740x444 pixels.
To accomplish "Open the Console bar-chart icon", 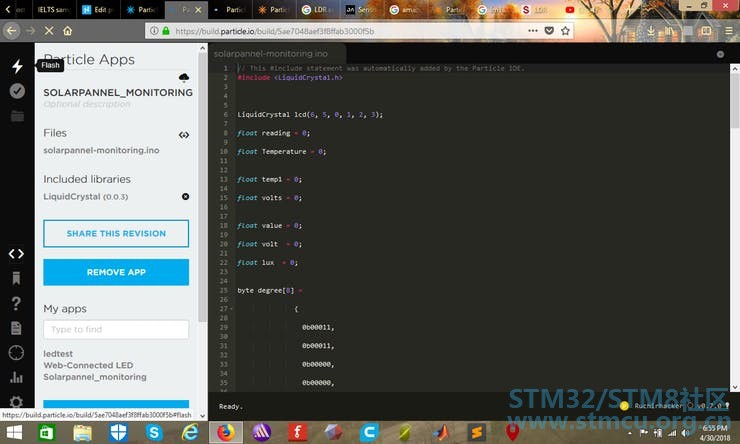I will click(x=16, y=377).
